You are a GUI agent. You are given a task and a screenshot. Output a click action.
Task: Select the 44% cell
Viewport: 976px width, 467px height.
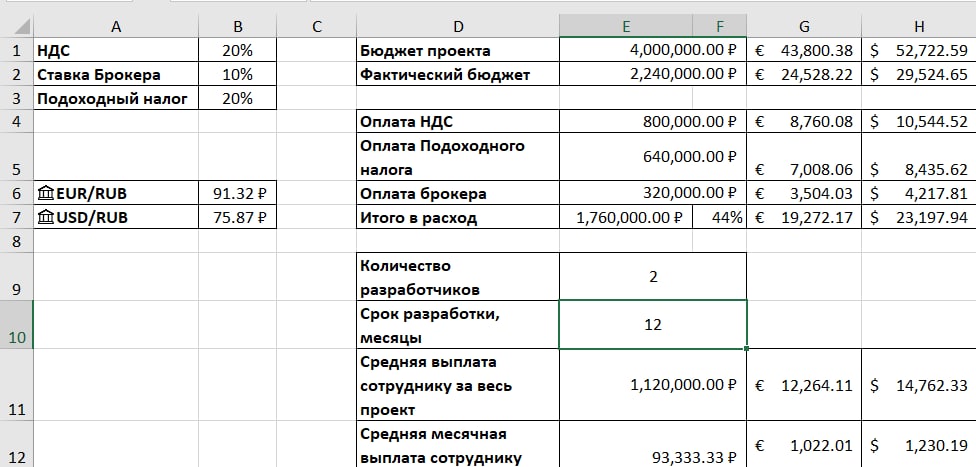click(720, 217)
